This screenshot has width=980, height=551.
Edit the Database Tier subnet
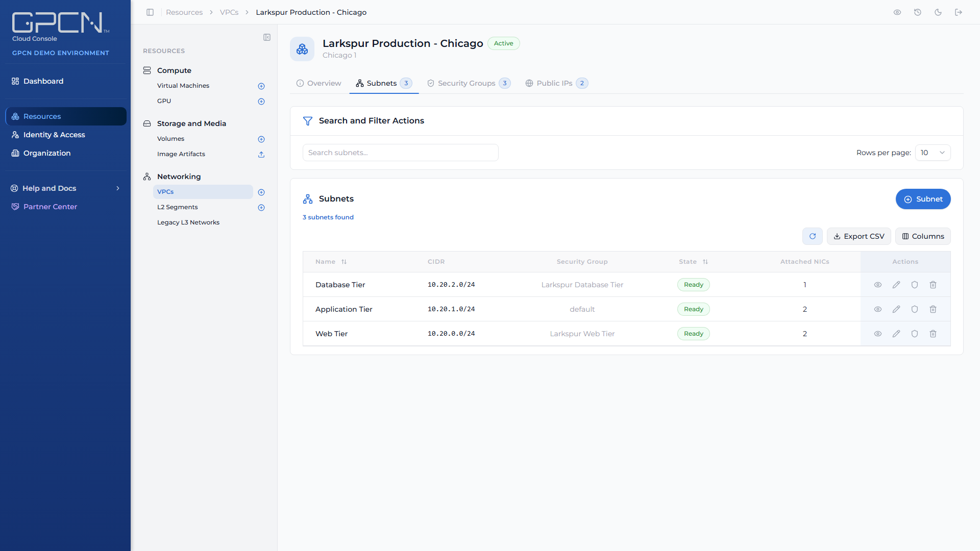tap(896, 285)
